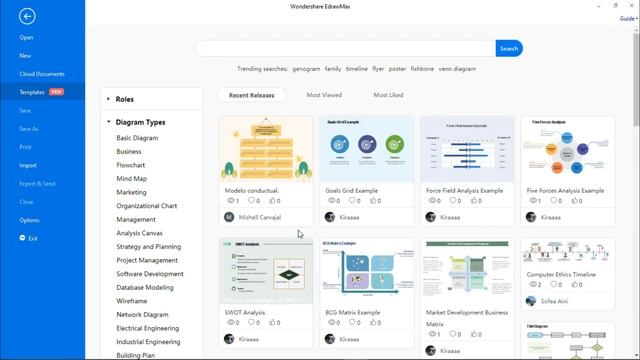Screen dimensions: 640x360
Task: Open Modelo conductual template thumbnail
Action: click(x=266, y=149)
